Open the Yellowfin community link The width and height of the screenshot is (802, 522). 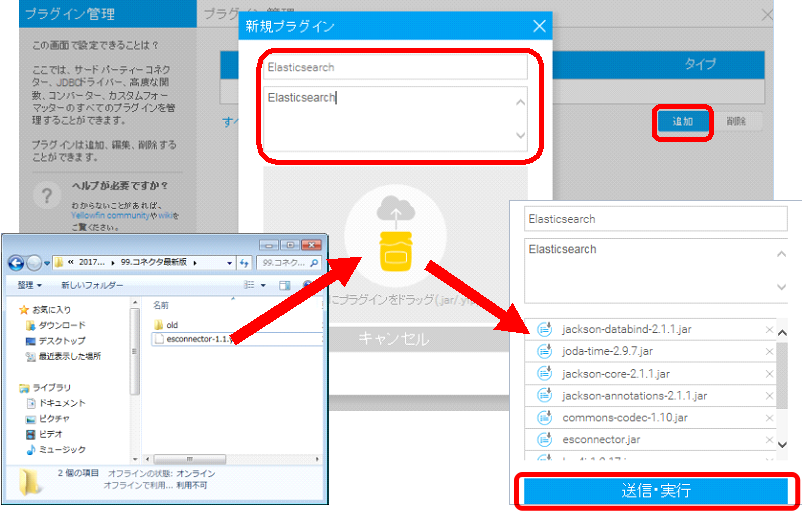point(110,215)
